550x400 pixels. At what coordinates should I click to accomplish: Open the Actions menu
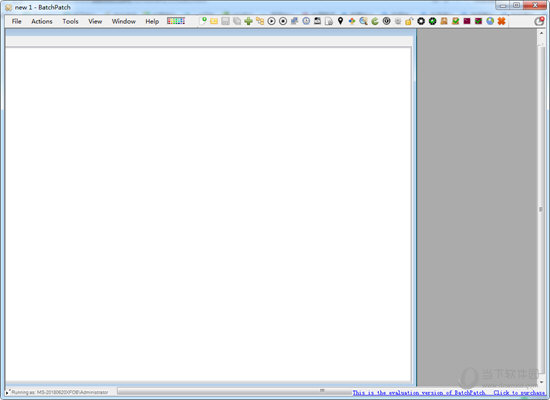click(42, 21)
